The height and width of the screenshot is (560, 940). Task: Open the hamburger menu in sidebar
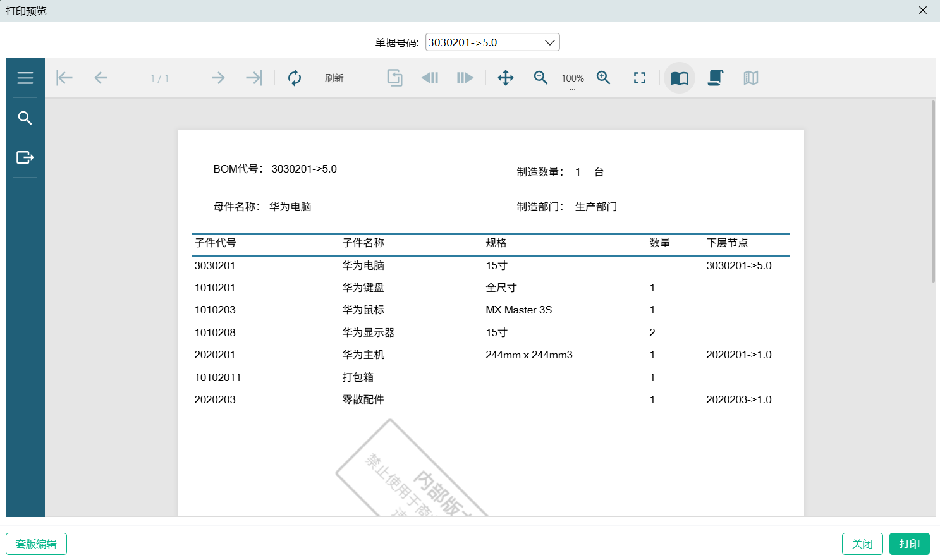click(x=25, y=78)
